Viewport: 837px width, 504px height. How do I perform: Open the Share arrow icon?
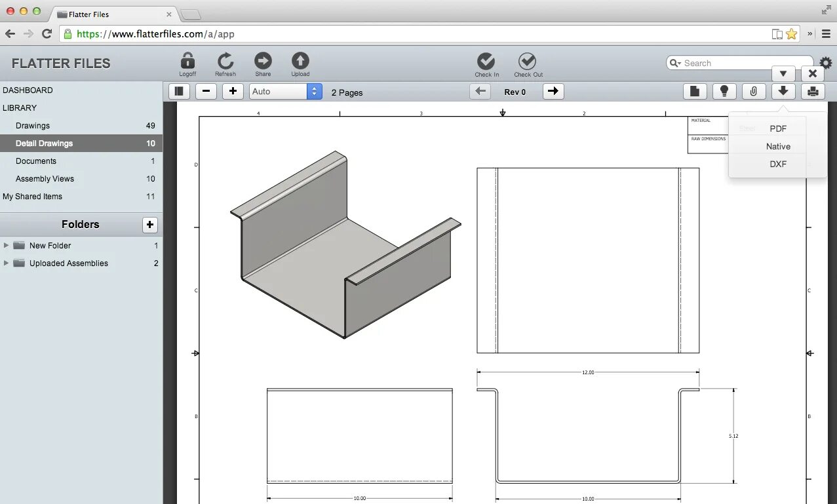tap(263, 61)
